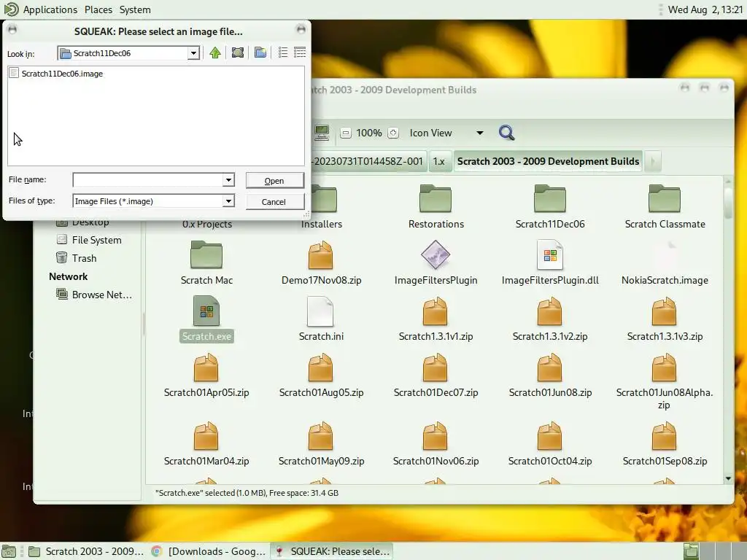
Task: Select Scratch01Aug05.zip archive
Action: [321, 376]
